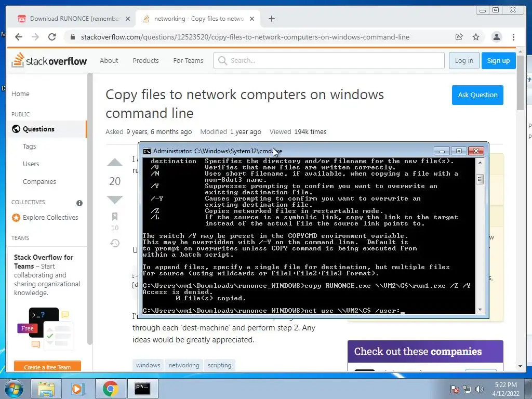532x399 pixels.
Task: Reload the Stack Overflow page
Action: point(52,37)
